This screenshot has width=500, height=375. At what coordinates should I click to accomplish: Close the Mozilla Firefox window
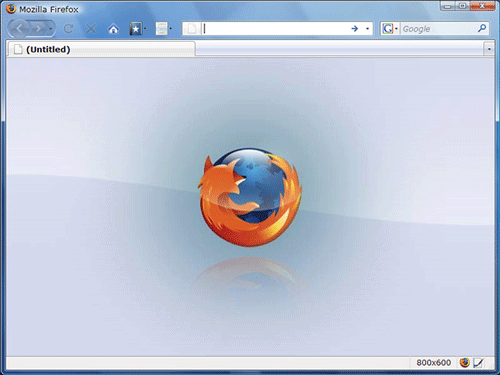click(x=482, y=6)
